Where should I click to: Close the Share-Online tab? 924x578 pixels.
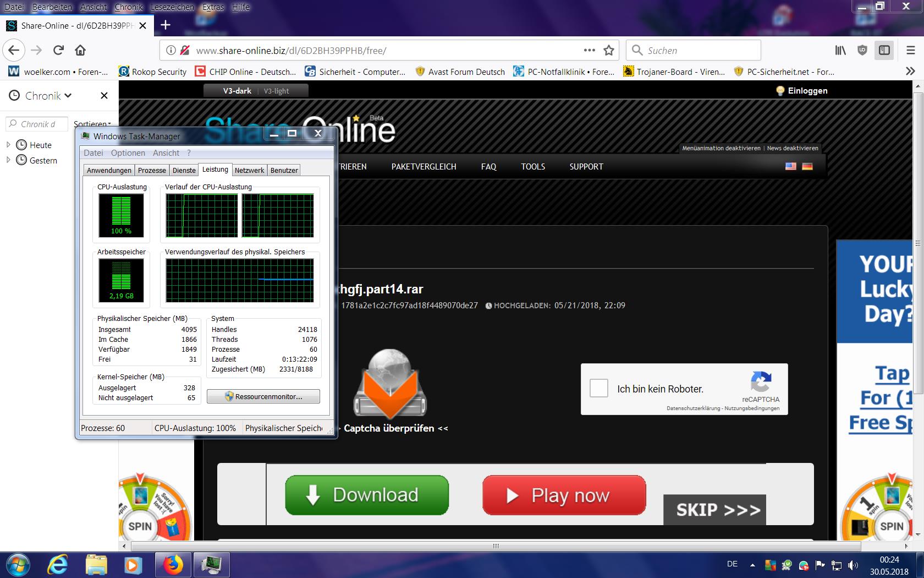(143, 25)
